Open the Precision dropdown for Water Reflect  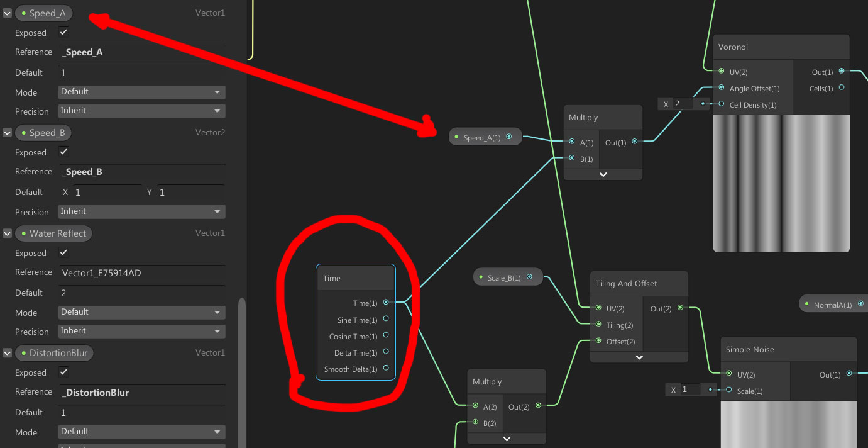pyautogui.click(x=141, y=331)
